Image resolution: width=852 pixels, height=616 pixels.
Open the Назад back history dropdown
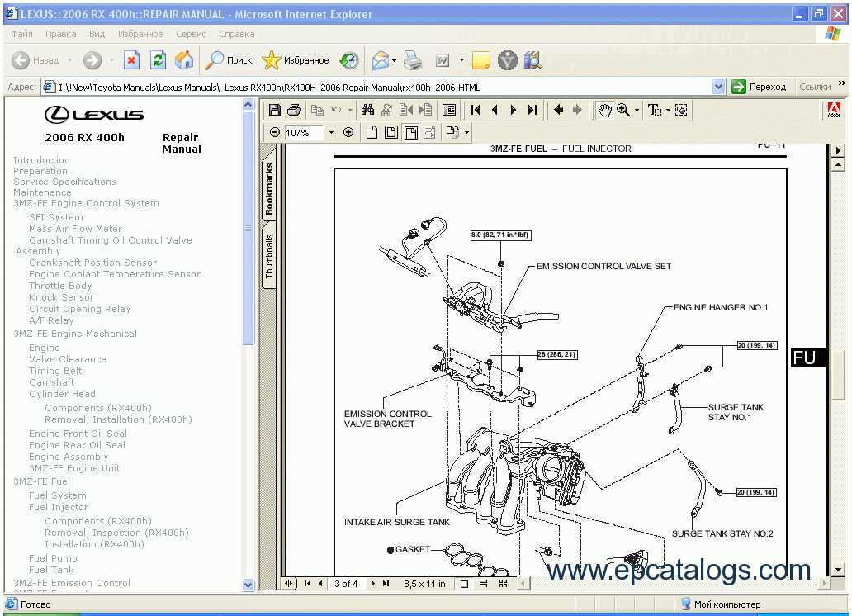click(69, 60)
